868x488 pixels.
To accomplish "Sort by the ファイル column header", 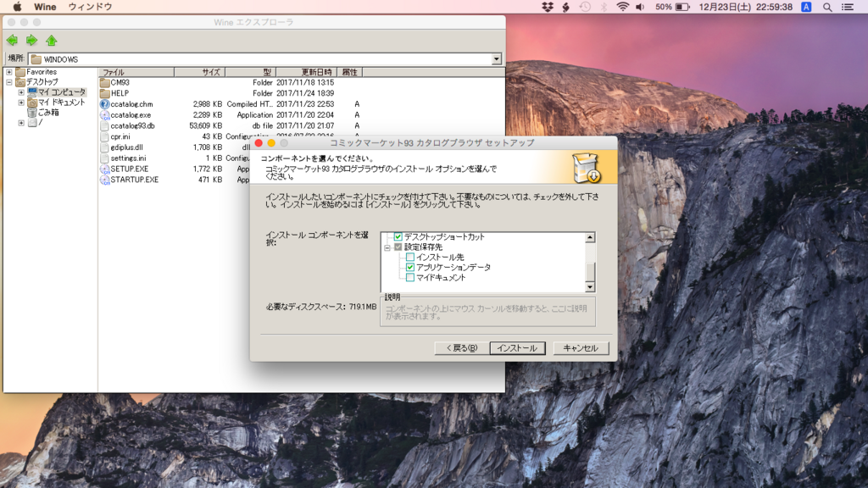I will click(136, 72).
